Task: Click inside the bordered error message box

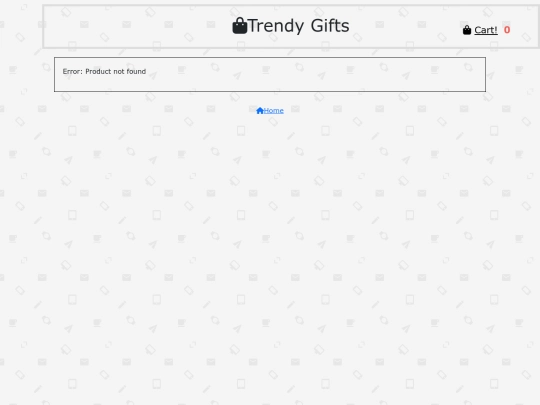Action: 270,74
